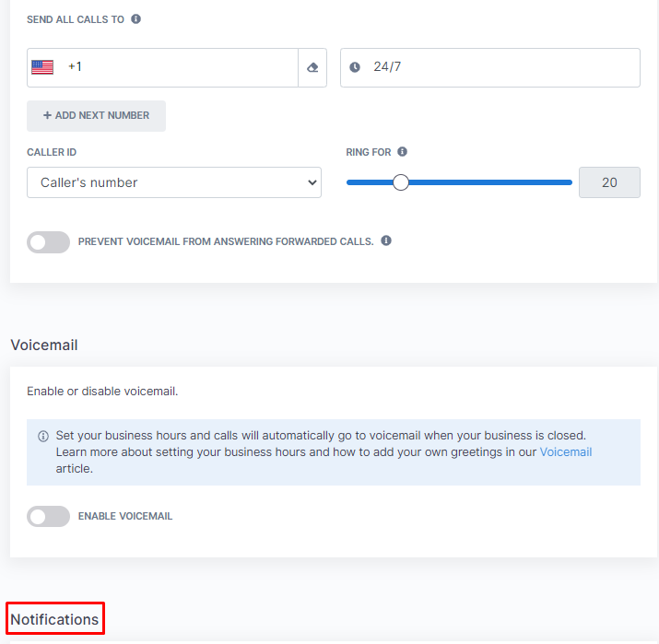Click the info icon beside Send All Calls To
The height and width of the screenshot is (644, 659).
[x=135, y=19]
